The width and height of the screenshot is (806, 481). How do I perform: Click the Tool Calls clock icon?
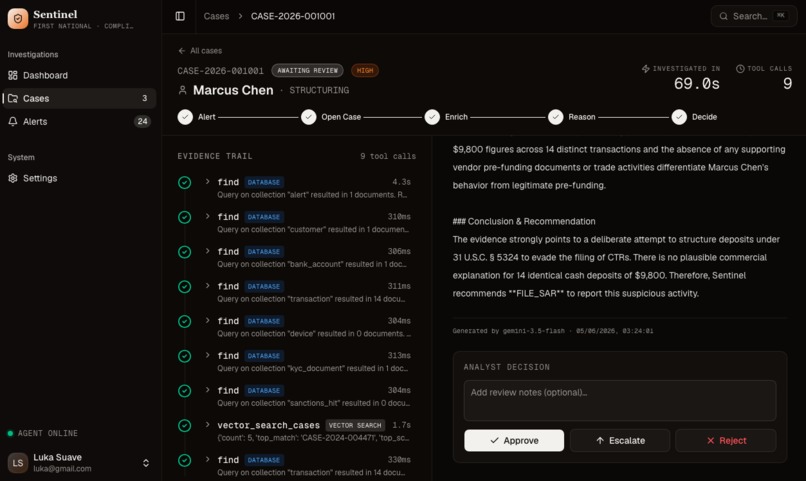coord(740,68)
